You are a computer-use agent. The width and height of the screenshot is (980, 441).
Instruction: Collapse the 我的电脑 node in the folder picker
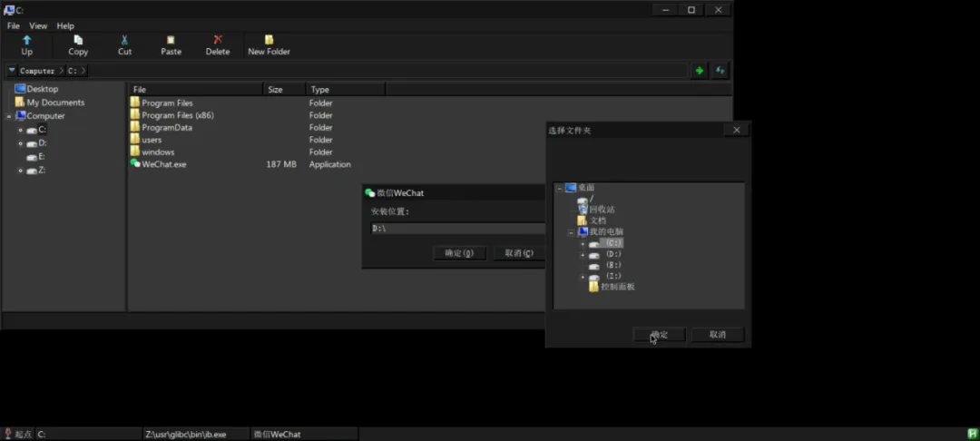(572, 231)
